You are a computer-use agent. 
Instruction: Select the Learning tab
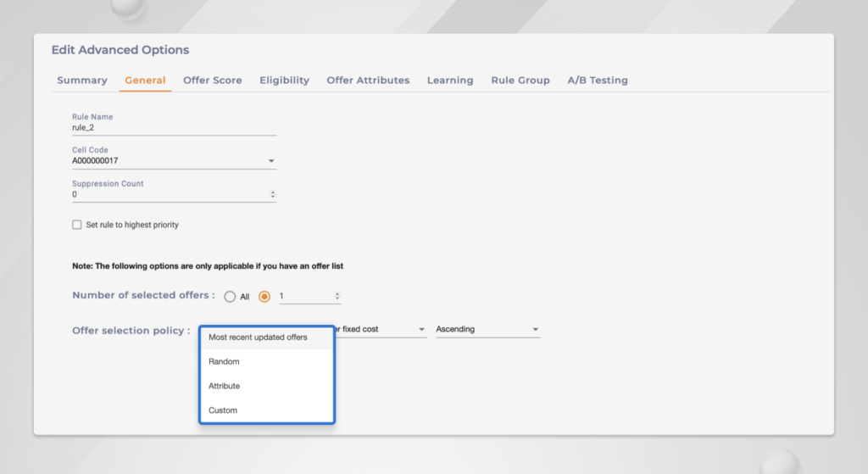tap(449, 81)
